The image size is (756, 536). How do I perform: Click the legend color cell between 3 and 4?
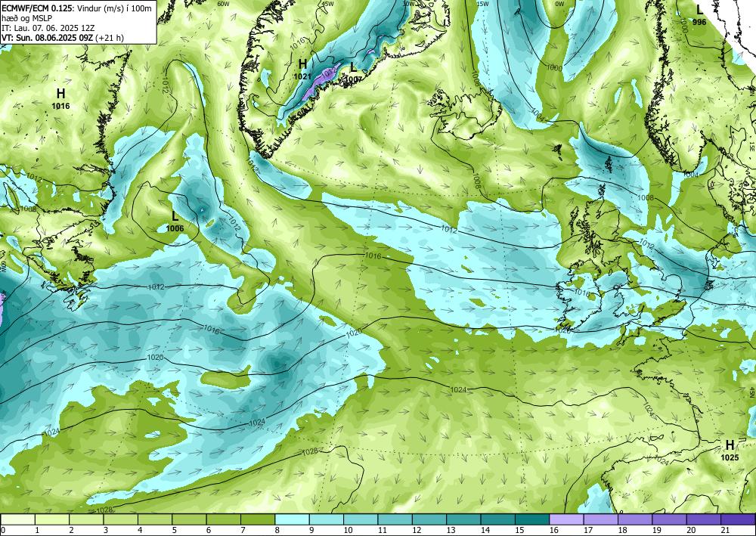[x=120, y=519]
